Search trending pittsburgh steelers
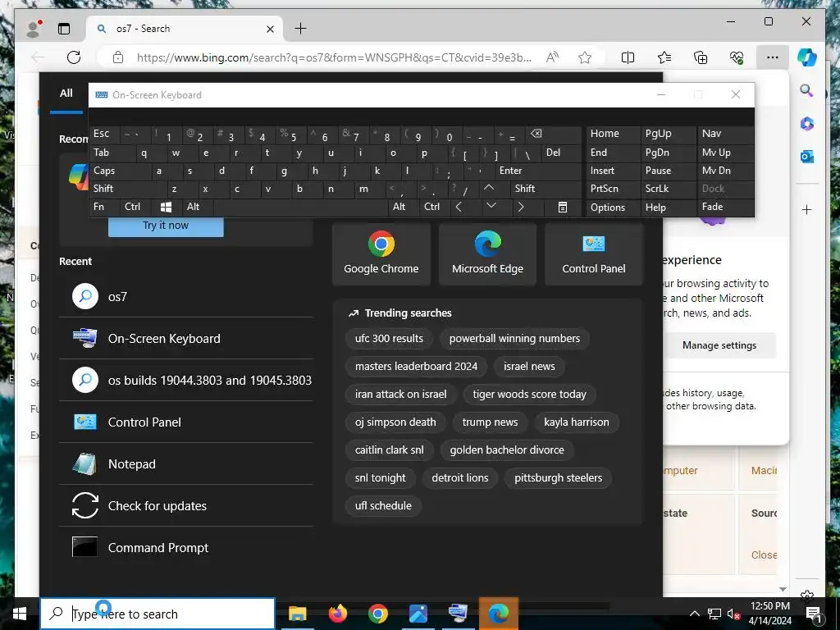The height and width of the screenshot is (630, 840). (558, 478)
